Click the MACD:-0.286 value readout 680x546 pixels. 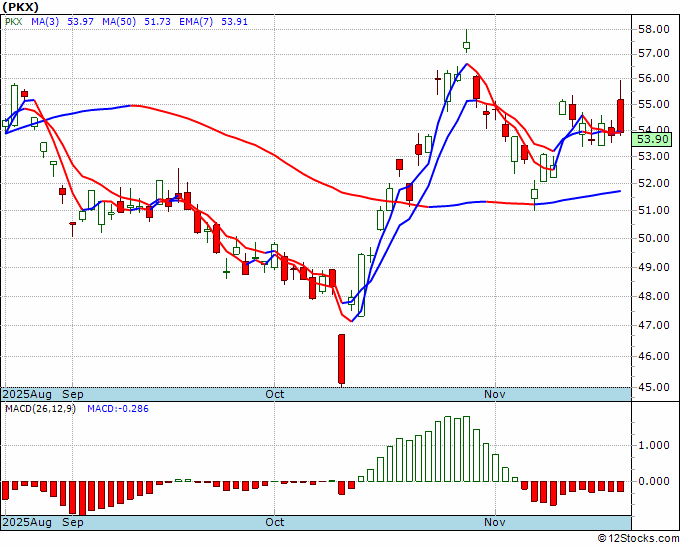(118, 409)
